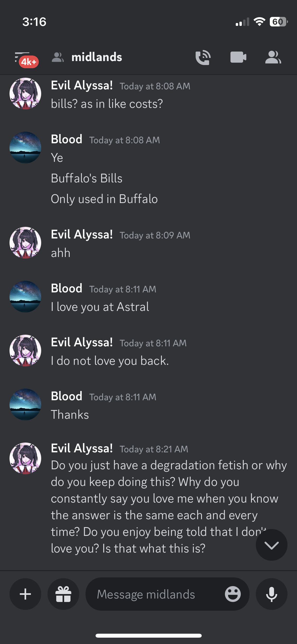Jump to latest messages with down chevron
297x644 pixels.
[271, 545]
